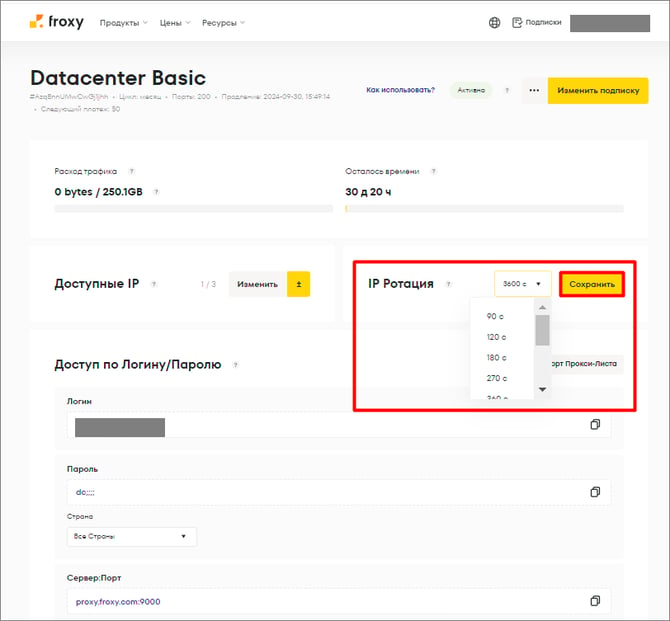Screen dimensions: 670x621
Task: Click help icon next to Активно badge
Action: 507,90
